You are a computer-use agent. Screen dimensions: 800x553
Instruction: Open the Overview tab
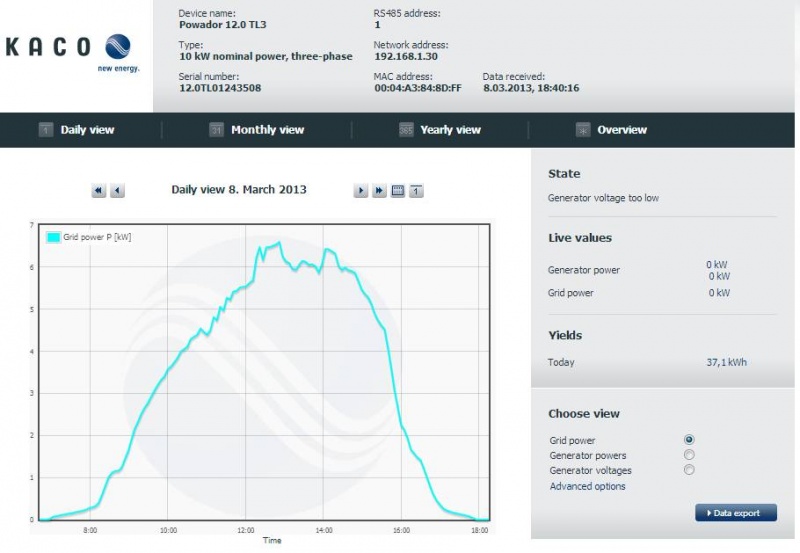621,130
